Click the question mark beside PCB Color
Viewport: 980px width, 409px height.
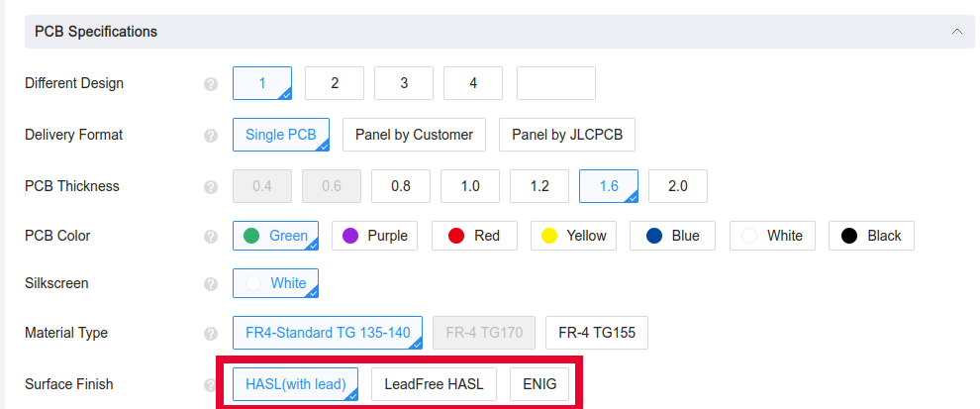pos(211,237)
